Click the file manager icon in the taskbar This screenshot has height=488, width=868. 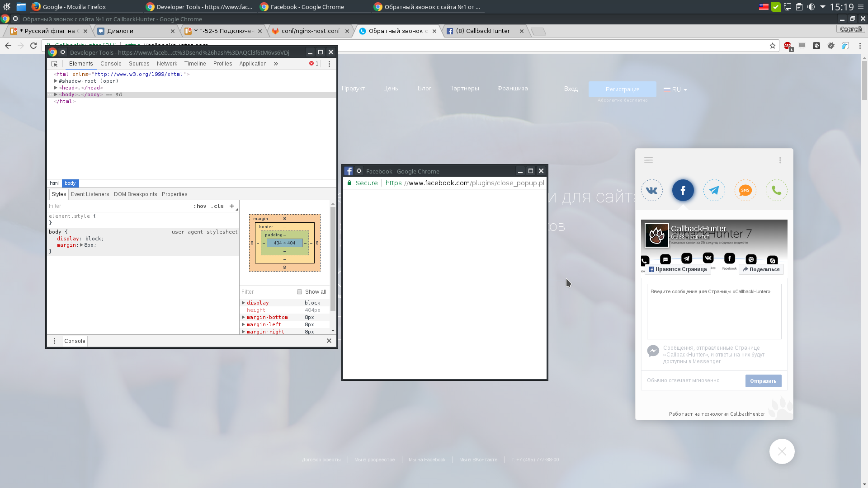pyautogui.click(x=21, y=7)
